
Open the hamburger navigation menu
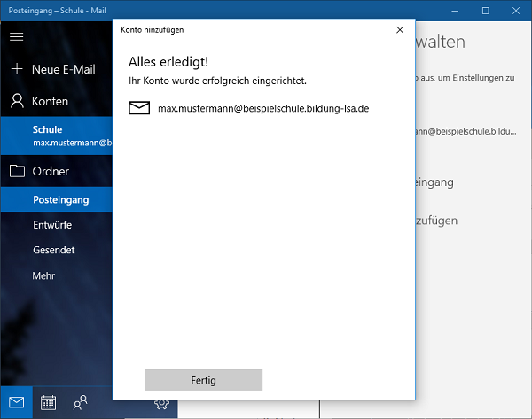click(x=16, y=36)
